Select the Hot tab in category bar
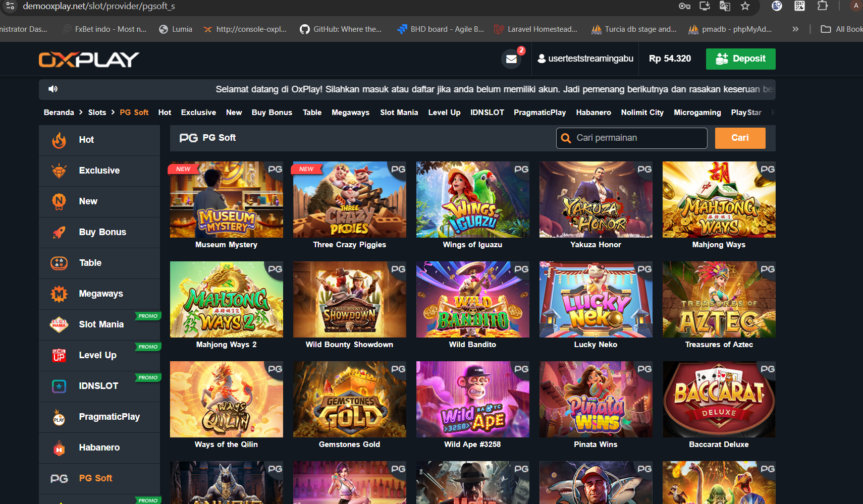The image size is (863, 504). 165,113
